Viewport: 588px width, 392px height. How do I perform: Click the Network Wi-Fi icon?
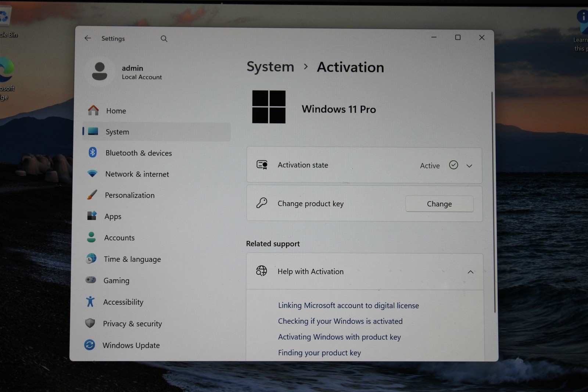pos(92,173)
